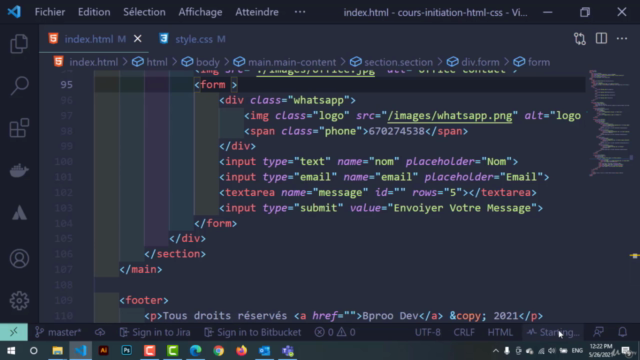
Task: Open the Search panel in the activity bar
Action: [19, 86]
